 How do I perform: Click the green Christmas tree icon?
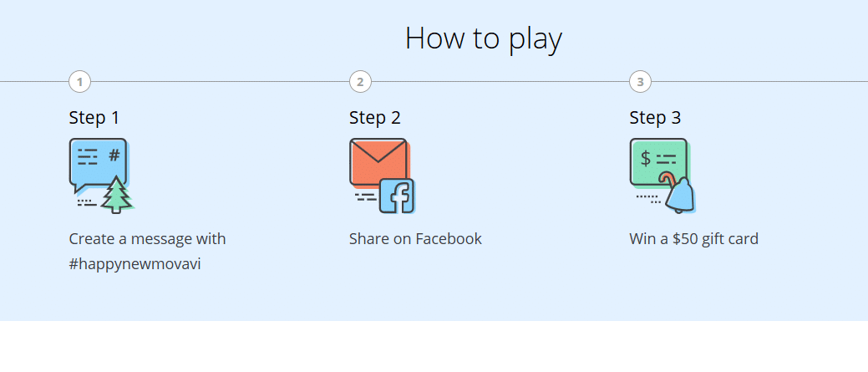pos(117,195)
